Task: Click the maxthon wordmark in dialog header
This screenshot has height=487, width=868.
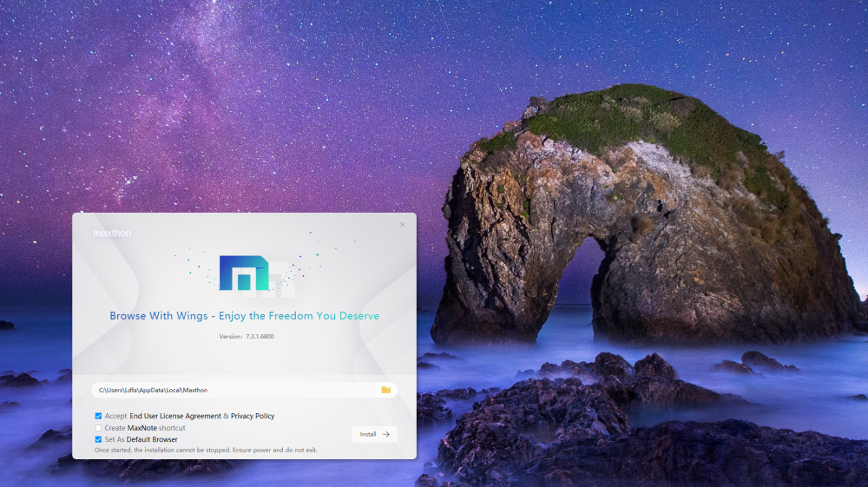Action: pos(112,233)
